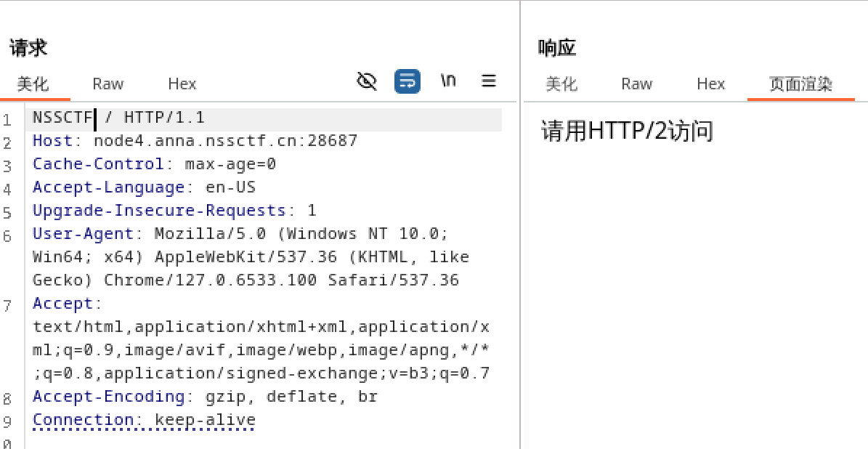
Task: Toggle the word wrap icon off
Action: (x=407, y=81)
